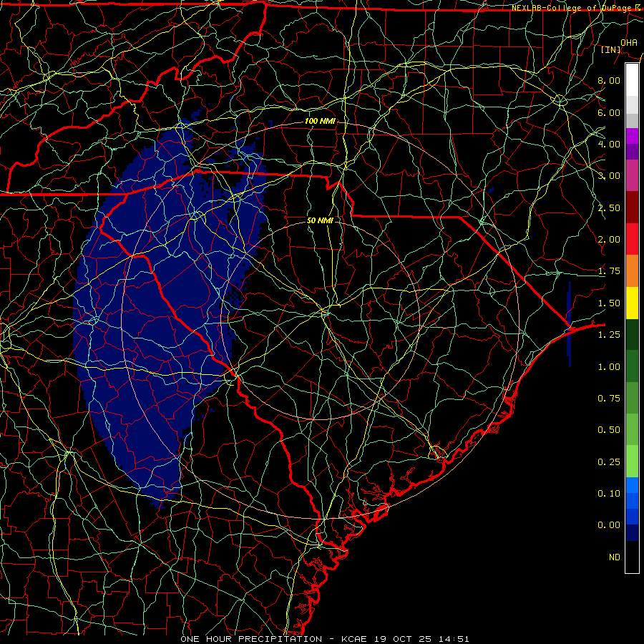This screenshot has height=644, width=644.
Task: Click the yellow 1.50 legend swatch
Action: [632, 303]
